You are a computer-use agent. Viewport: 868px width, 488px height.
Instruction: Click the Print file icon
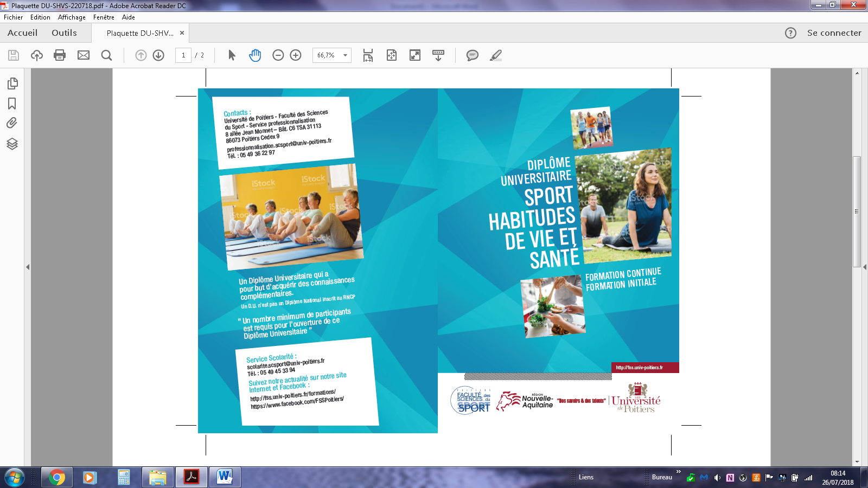60,55
